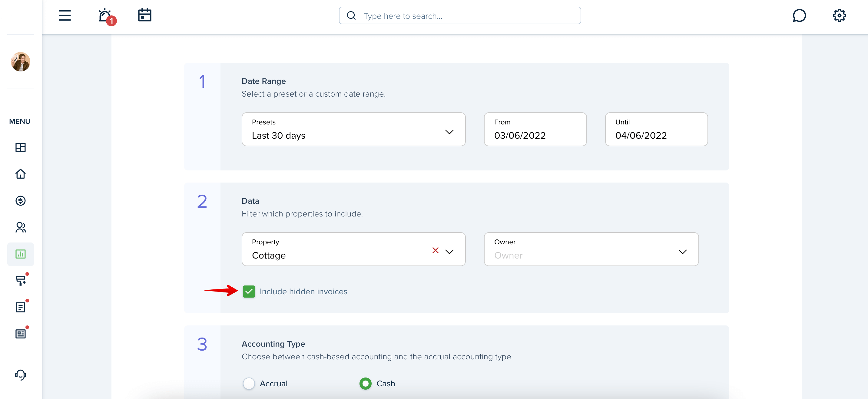
Task: Open the news article icon in sidebar
Action: point(21,334)
